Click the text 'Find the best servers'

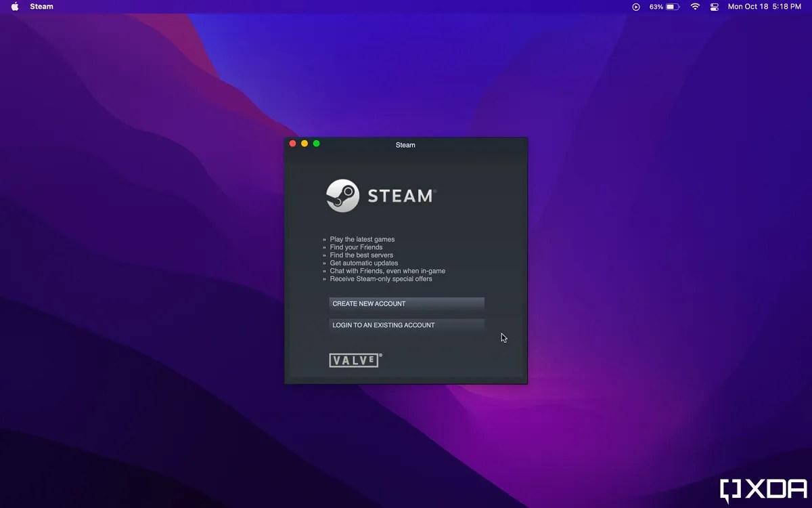[x=361, y=255]
